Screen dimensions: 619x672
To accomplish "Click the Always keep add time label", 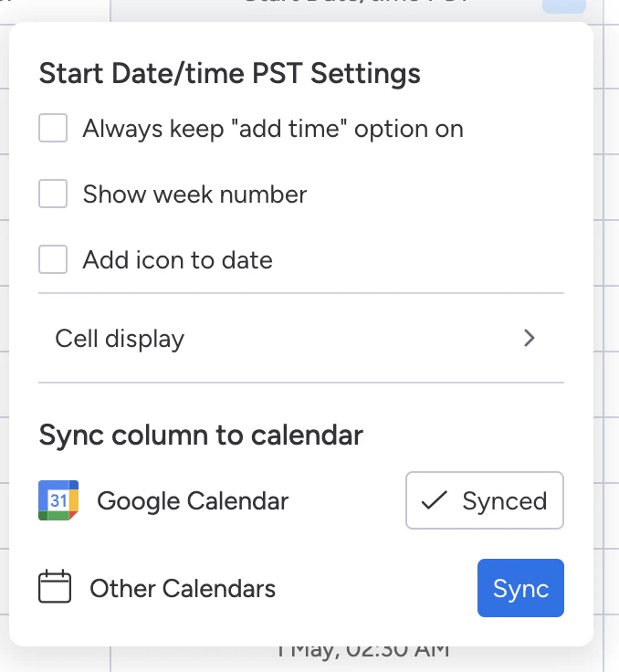I will point(273,129).
